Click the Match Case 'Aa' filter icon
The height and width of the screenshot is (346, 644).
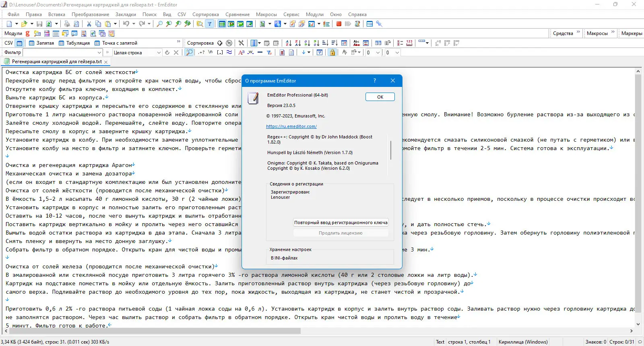coord(242,53)
